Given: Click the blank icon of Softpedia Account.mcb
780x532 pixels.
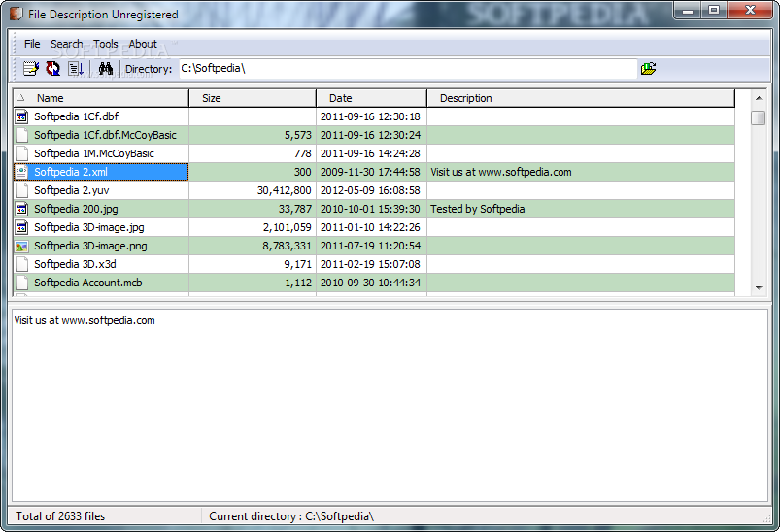Looking at the screenshot, I should pyautogui.click(x=21, y=283).
